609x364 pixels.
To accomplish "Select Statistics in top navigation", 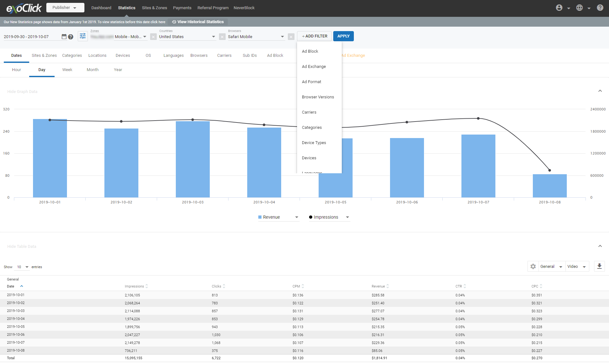I will (127, 8).
